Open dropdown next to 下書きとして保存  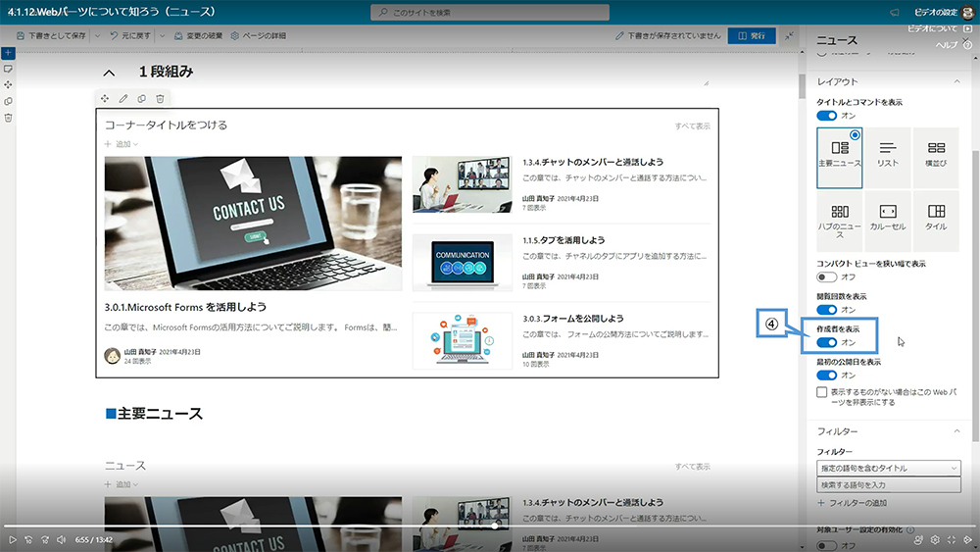(97, 35)
